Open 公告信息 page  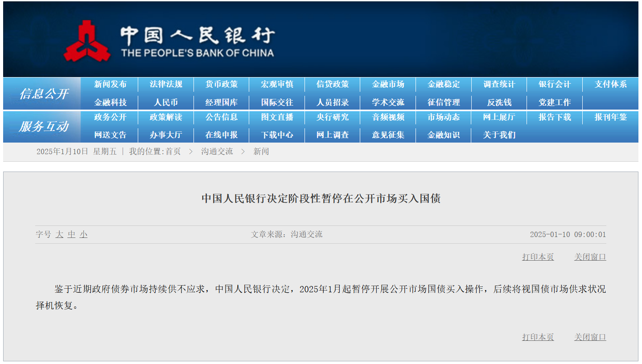(x=222, y=117)
